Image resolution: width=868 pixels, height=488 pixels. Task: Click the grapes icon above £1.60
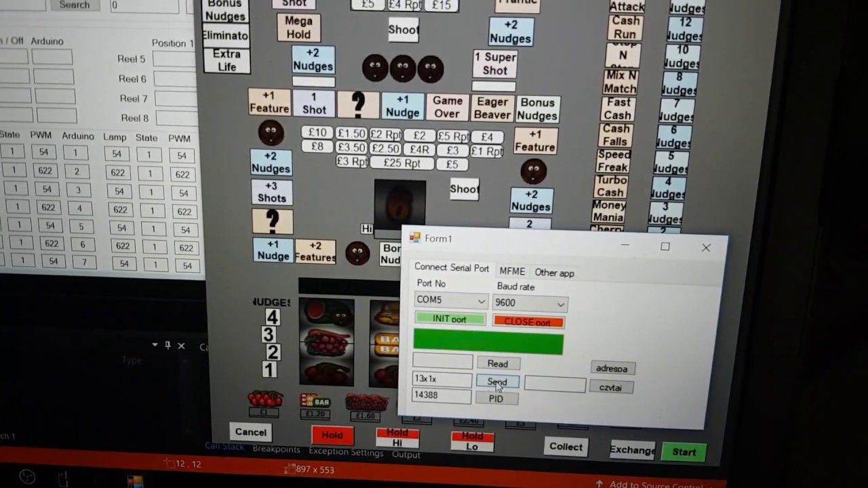[366, 402]
